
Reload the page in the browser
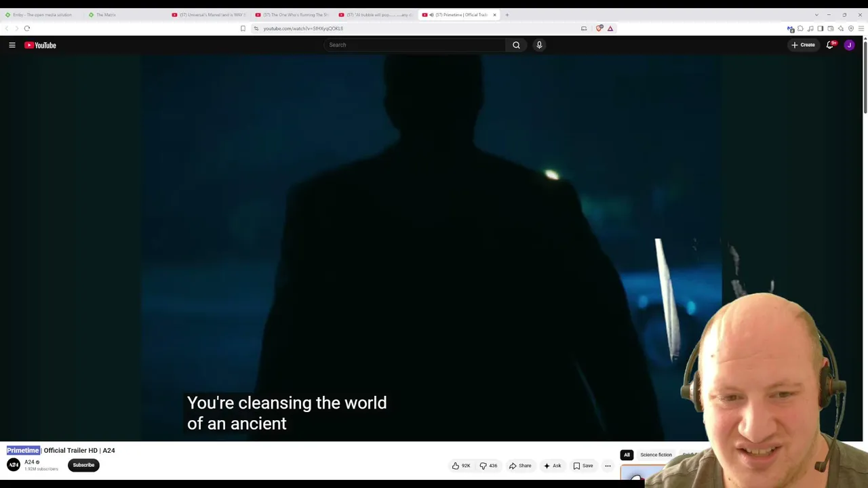[27, 28]
